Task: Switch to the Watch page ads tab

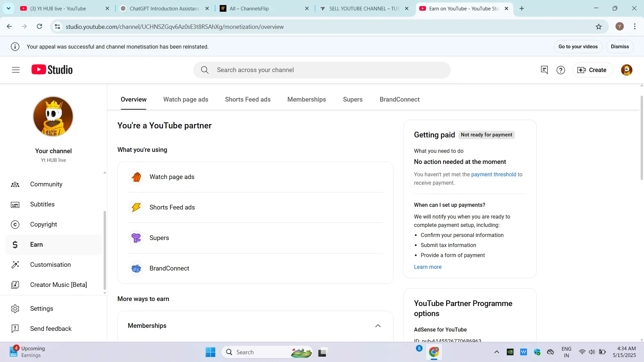Action: coord(186,100)
